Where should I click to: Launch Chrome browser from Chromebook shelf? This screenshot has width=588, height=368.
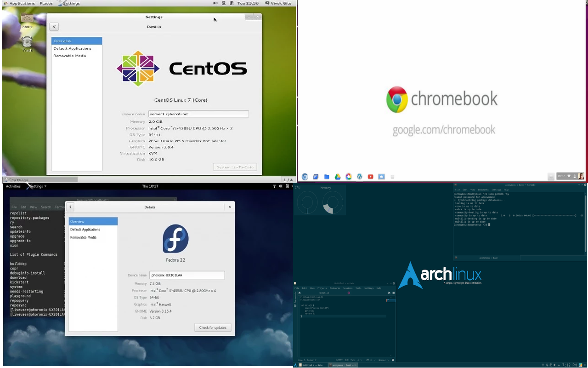(305, 177)
